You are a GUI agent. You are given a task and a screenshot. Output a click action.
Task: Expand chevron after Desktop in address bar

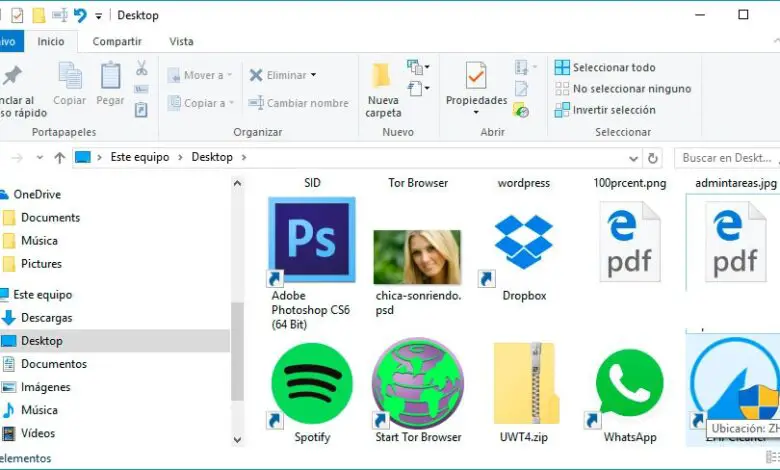pos(244,157)
